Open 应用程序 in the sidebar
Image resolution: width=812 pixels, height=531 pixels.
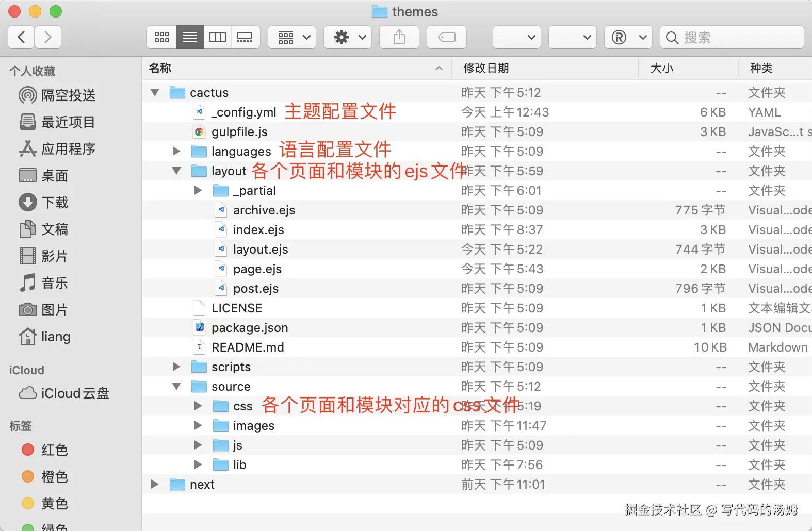point(57,149)
